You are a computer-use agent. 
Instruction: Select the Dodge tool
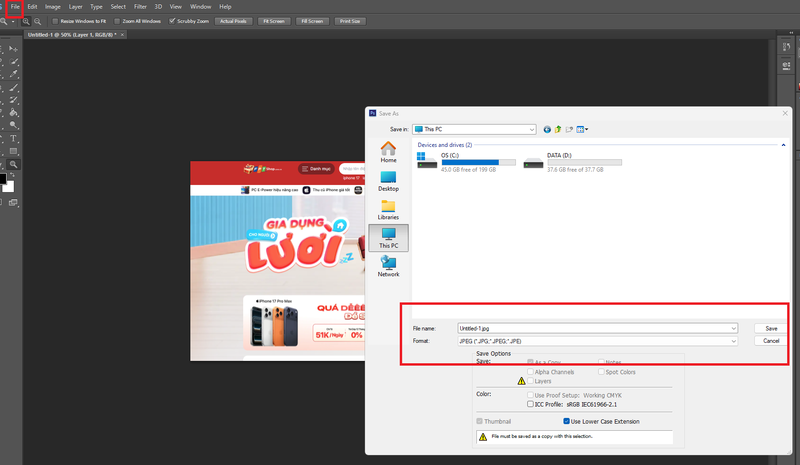14,126
